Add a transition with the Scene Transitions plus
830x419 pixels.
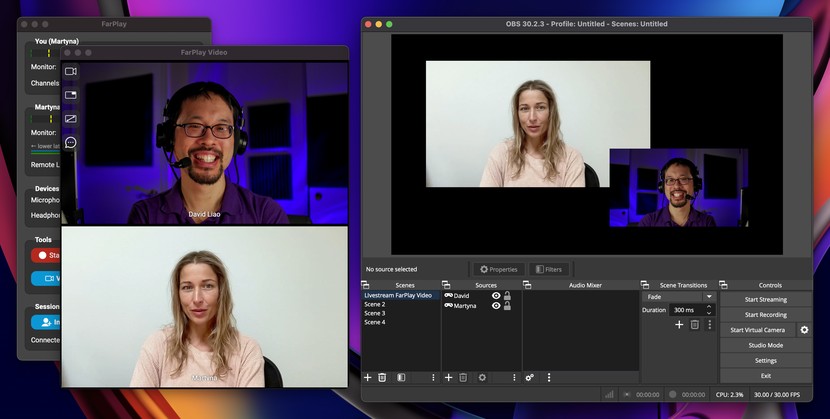pyautogui.click(x=679, y=324)
